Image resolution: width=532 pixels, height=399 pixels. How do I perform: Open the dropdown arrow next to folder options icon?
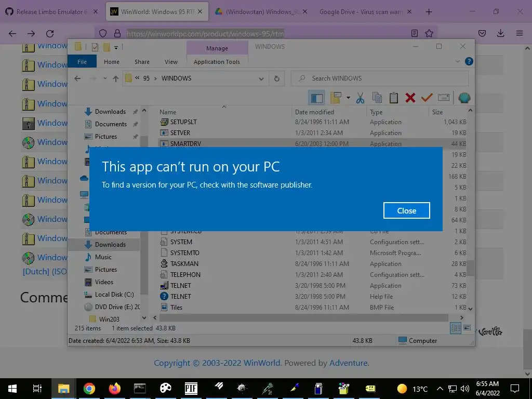coord(348,98)
